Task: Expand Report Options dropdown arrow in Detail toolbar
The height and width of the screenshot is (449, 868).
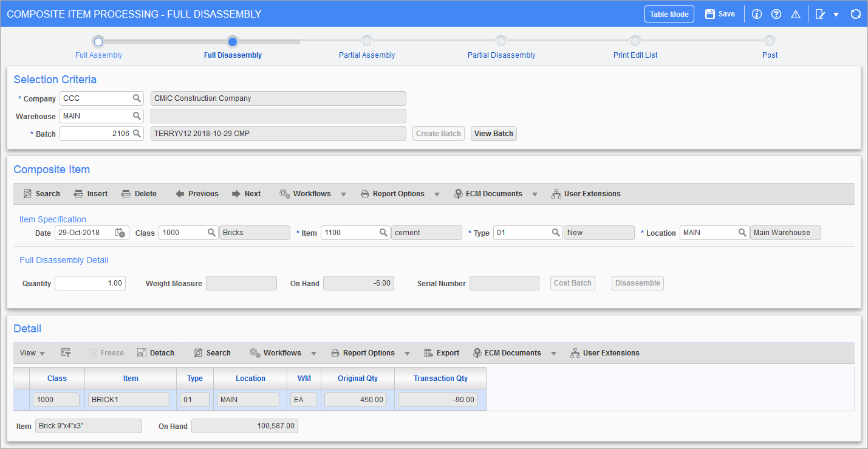Action: coord(407,354)
